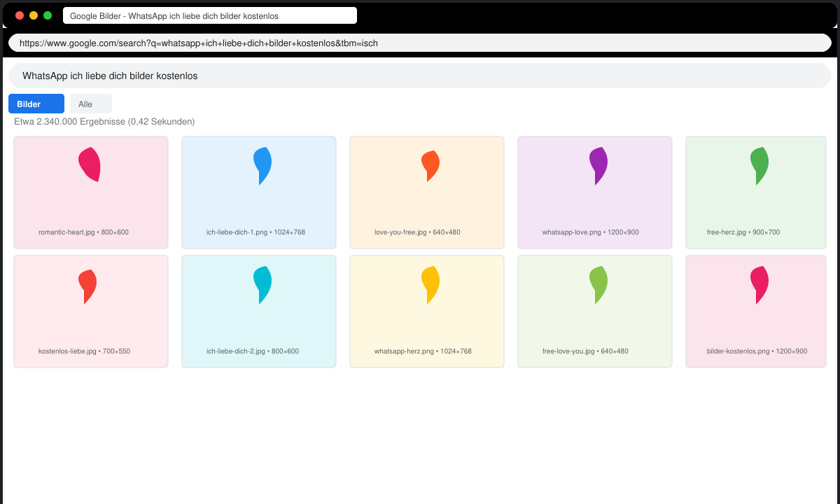
Task: Click the caption 'whatsapp-herz.png • 1024×768'
Action: pos(423,351)
